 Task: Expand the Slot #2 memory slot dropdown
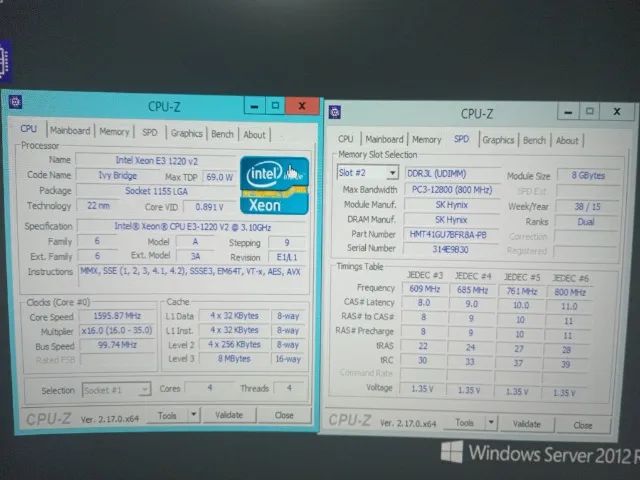(392, 173)
